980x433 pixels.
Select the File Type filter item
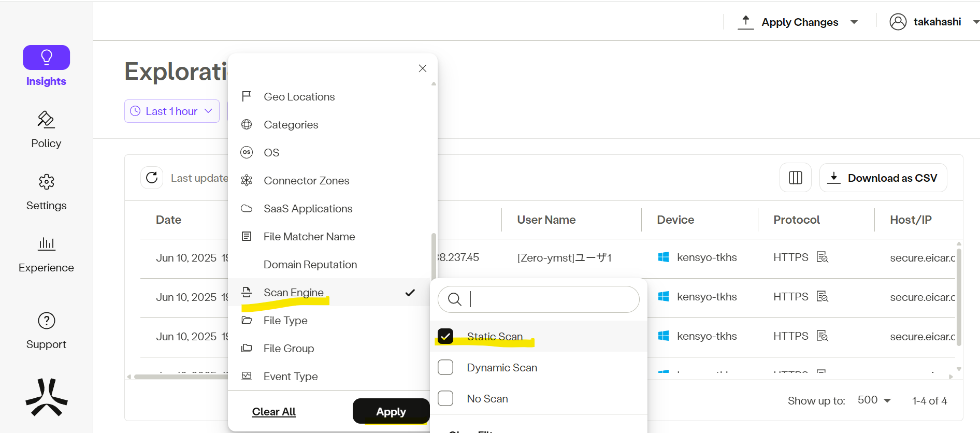pyautogui.click(x=285, y=321)
